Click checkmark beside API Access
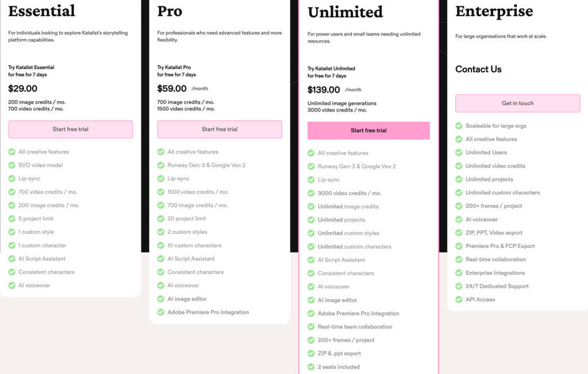Image resolution: width=588 pixels, height=374 pixels. point(459,299)
